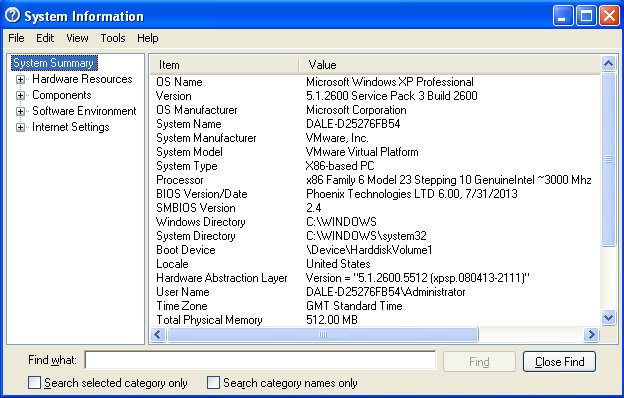Click the Item column header
This screenshot has width=624, height=398.
pyautogui.click(x=224, y=64)
